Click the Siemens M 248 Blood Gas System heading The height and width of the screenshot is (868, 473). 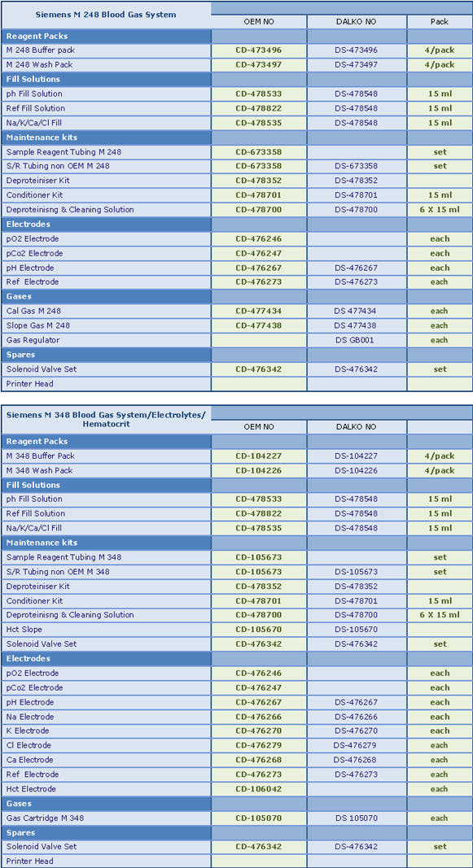pyautogui.click(x=106, y=15)
